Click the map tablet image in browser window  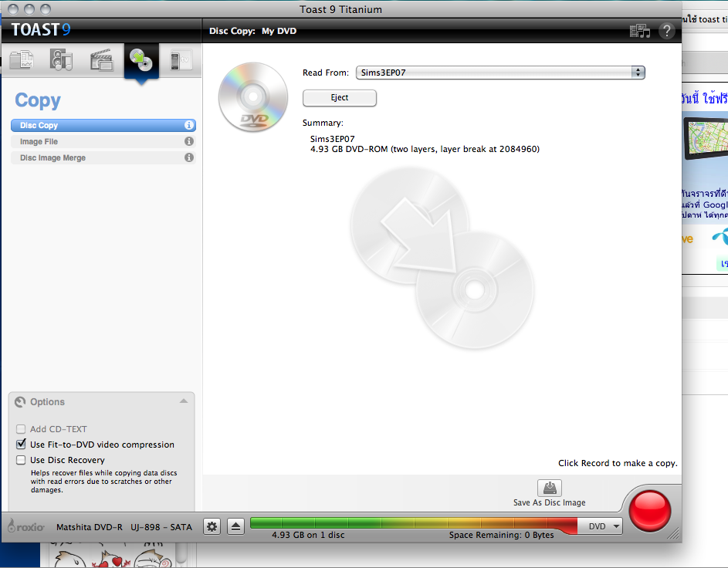point(706,139)
